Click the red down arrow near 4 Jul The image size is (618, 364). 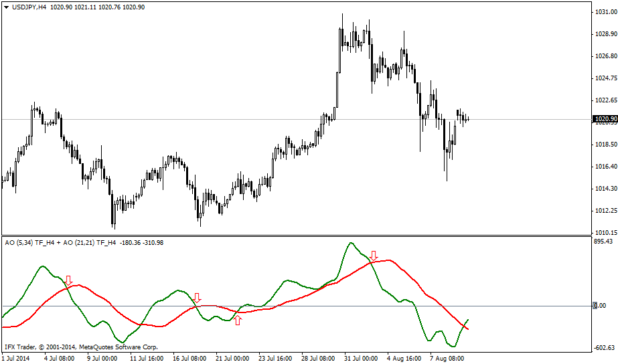click(68, 280)
